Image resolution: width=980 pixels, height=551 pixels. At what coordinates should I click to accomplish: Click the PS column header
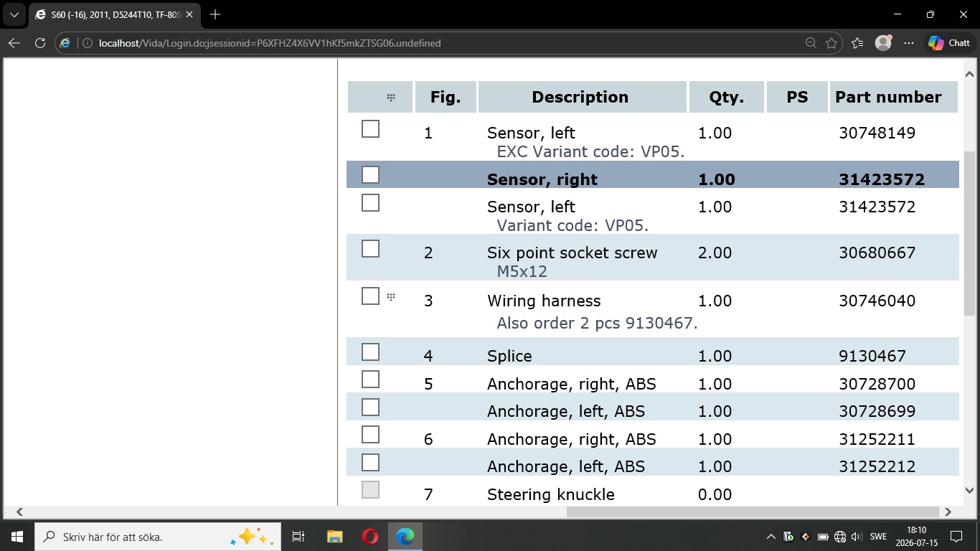(797, 97)
